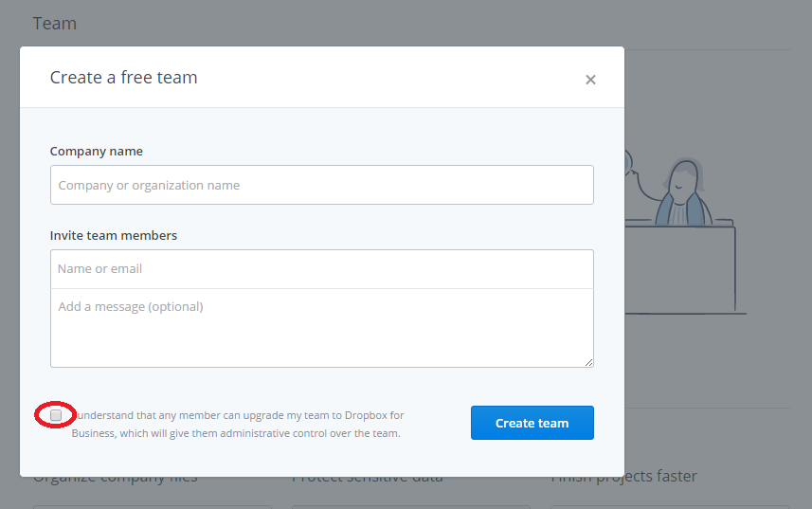Click the Team page heading
812x509 pixels.
click(x=55, y=24)
